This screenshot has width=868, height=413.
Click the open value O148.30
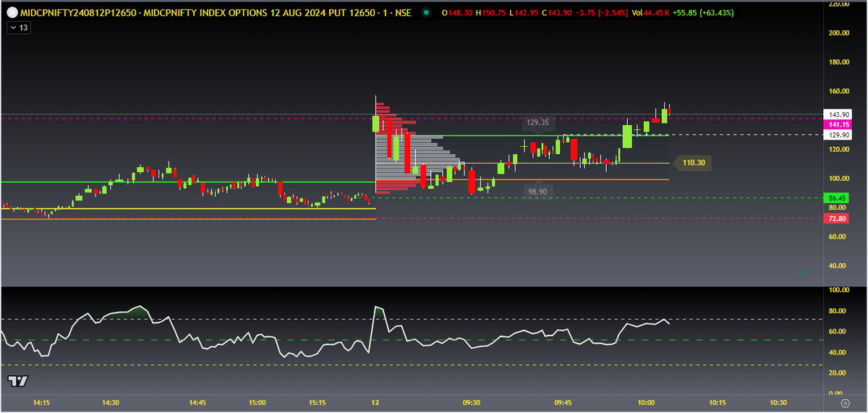tap(456, 12)
